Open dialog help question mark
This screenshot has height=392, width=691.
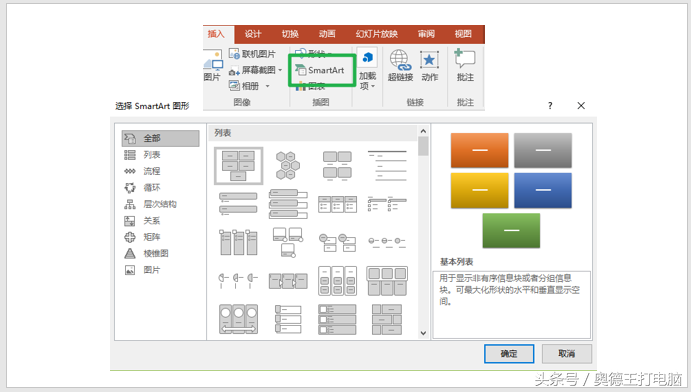coord(550,106)
